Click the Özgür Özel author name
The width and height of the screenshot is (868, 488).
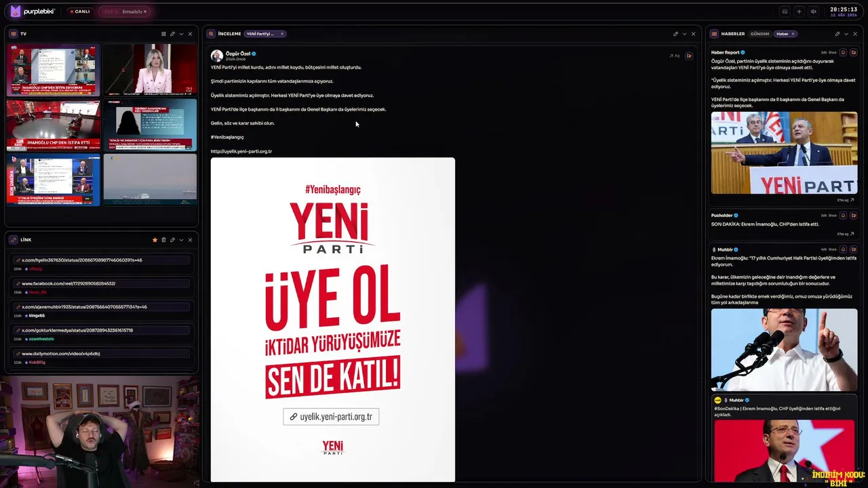click(x=238, y=54)
